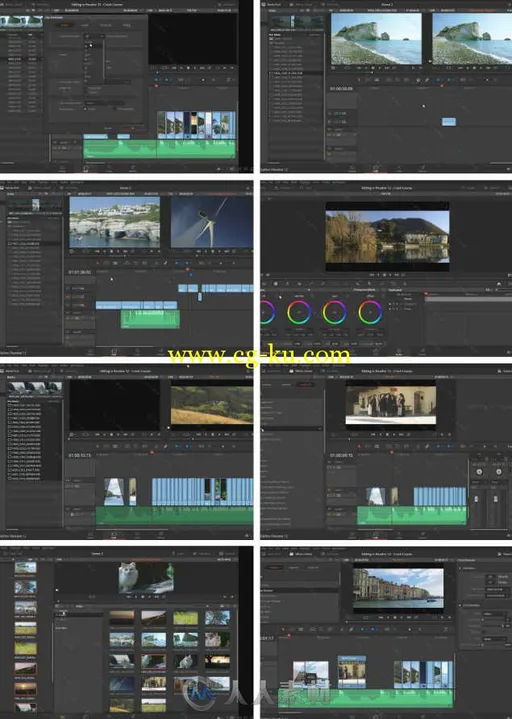512x719 pixels.
Task: Stop playback under the Venice canal viewer
Action: point(395,618)
